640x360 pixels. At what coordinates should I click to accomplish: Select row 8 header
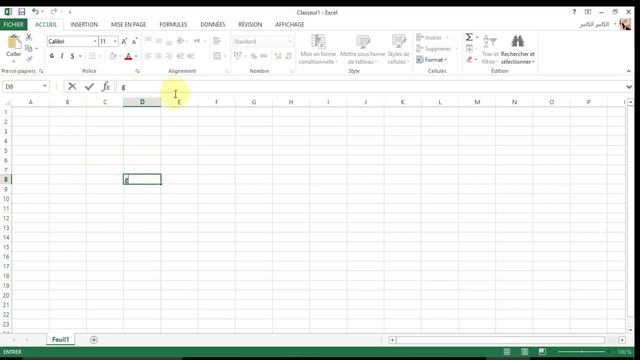6,179
